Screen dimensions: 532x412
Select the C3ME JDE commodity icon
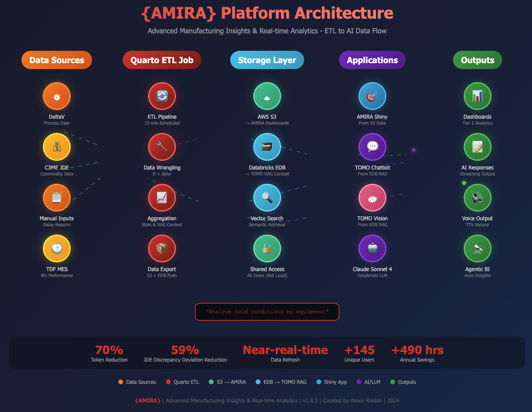coord(57,147)
